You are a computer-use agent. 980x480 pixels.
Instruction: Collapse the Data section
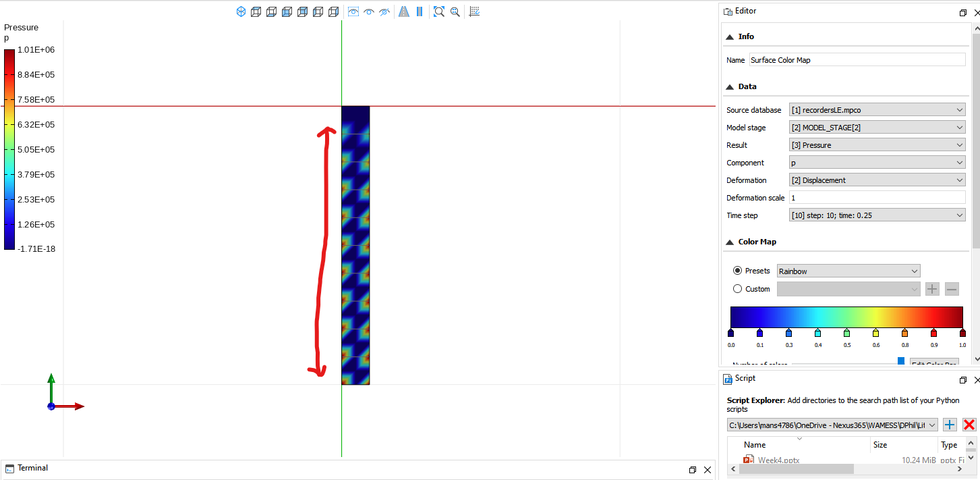pos(730,87)
